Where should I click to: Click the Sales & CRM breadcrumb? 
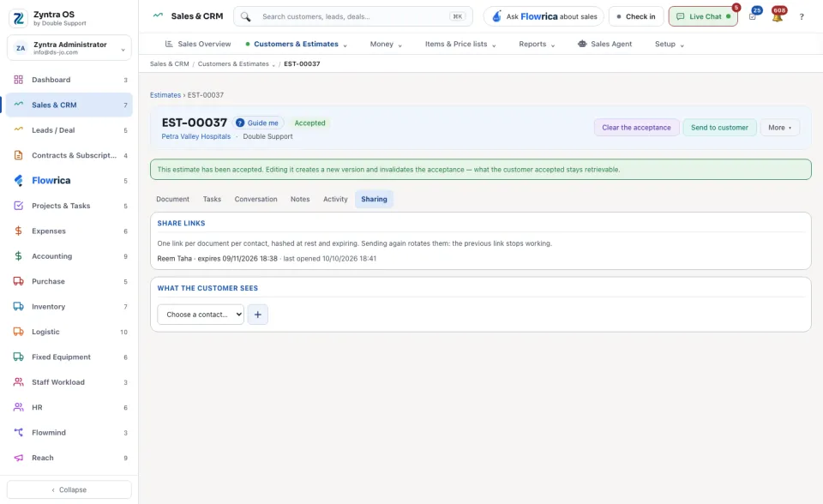[169, 64]
